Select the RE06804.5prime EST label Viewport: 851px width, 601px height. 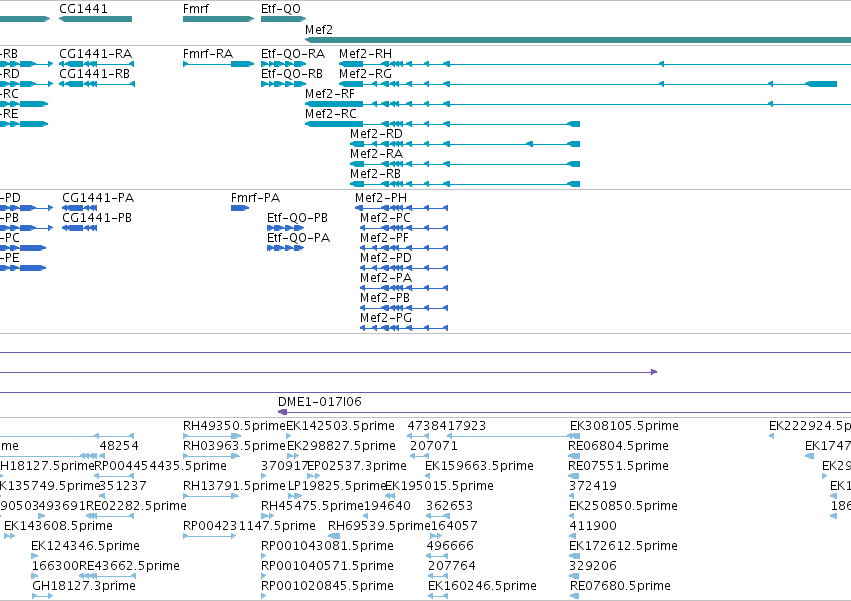click(618, 446)
